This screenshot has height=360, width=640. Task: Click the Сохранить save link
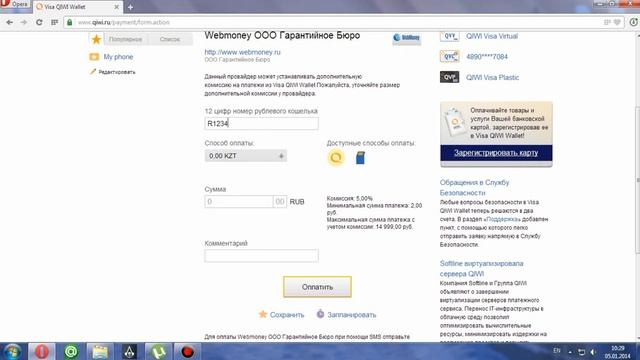coord(287,315)
